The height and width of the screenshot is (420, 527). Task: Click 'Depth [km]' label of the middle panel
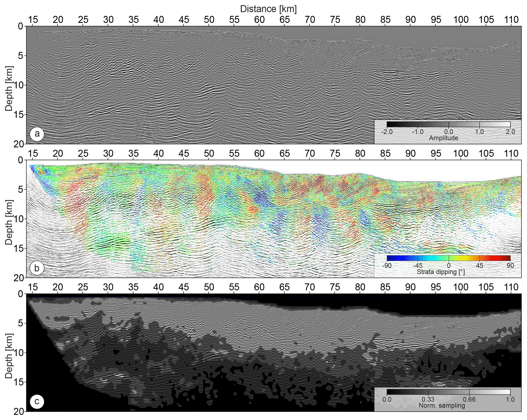click(9, 222)
